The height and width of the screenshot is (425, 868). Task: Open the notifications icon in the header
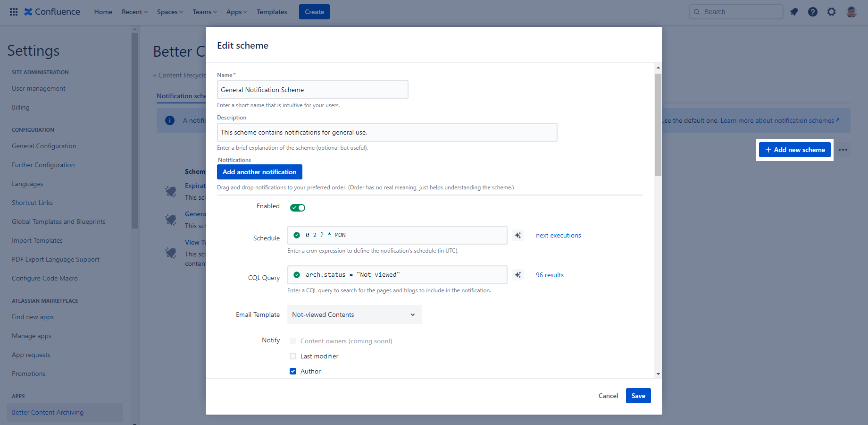(794, 12)
